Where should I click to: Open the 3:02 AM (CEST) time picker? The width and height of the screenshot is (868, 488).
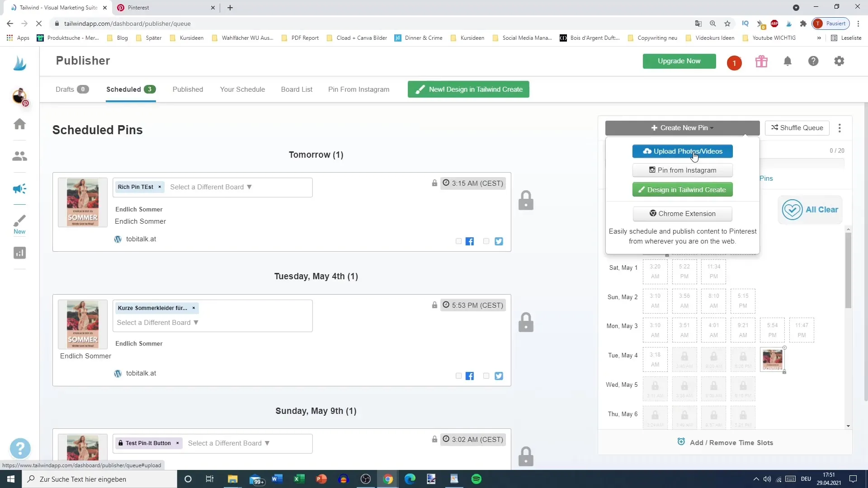pos(472,439)
